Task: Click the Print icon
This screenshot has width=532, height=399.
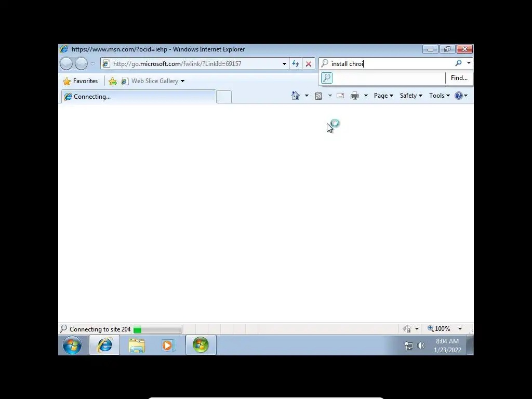Action: 355,96
